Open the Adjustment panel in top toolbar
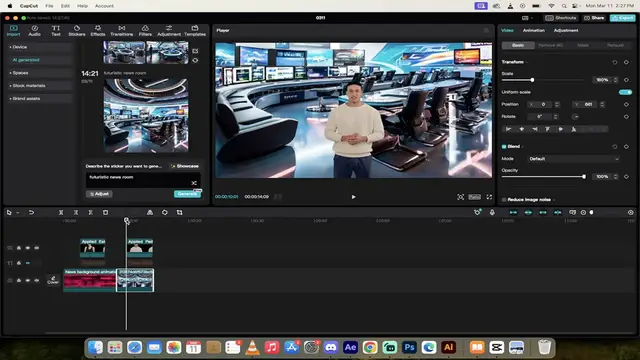 pyautogui.click(x=169, y=31)
